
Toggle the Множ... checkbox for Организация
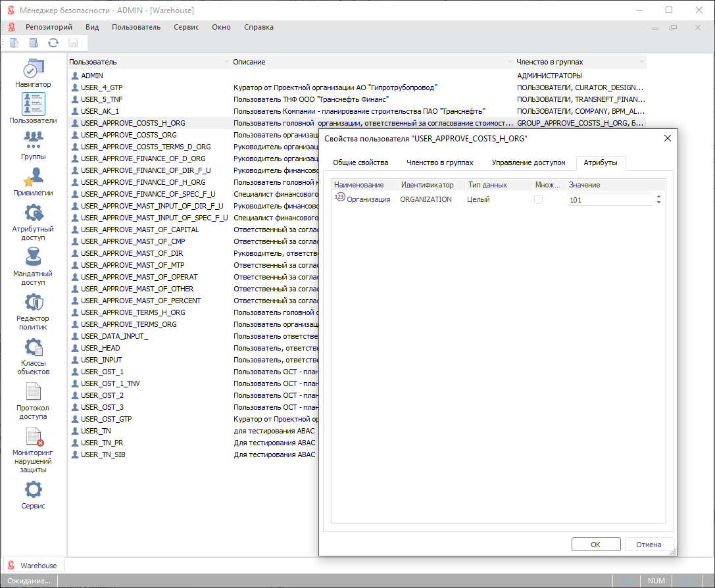coord(538,199)
